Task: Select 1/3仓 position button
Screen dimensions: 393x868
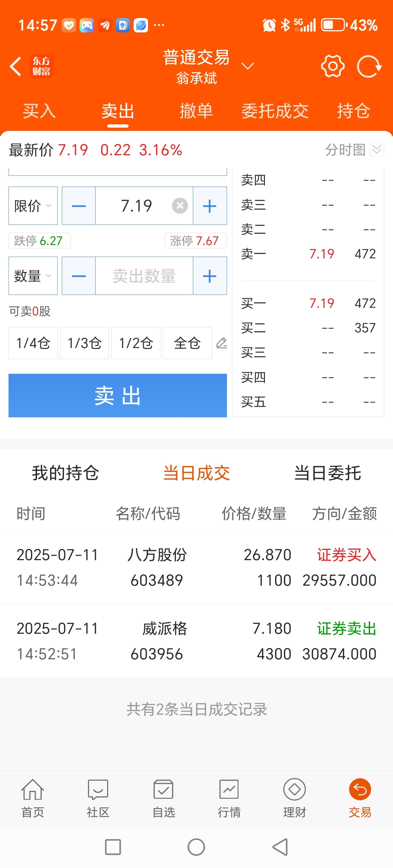Action: 84,343
